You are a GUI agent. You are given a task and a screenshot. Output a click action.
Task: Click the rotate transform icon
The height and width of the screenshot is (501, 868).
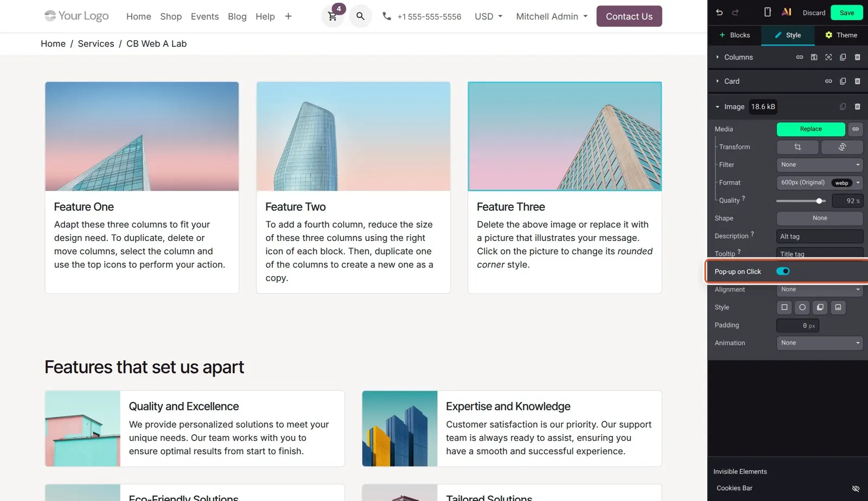point(842,147)
